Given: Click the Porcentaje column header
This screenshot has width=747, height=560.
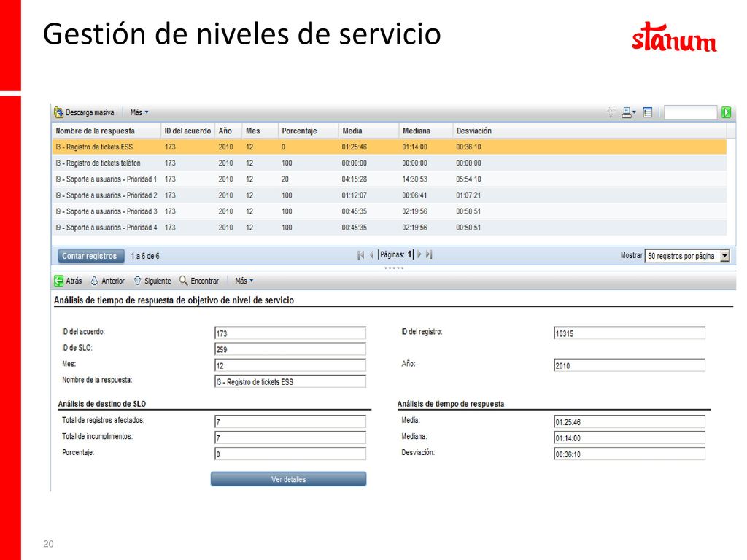Looking at the screenshot, I should (308, 131).
